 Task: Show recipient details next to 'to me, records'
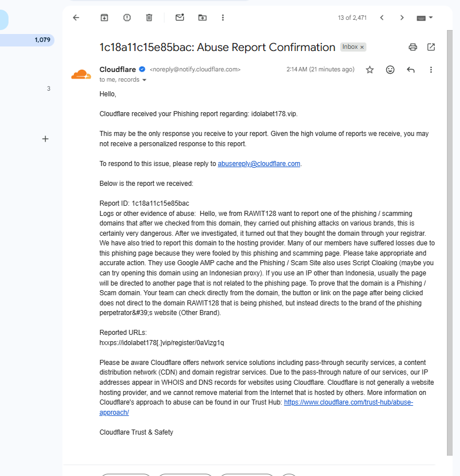[x=144, y=80]
